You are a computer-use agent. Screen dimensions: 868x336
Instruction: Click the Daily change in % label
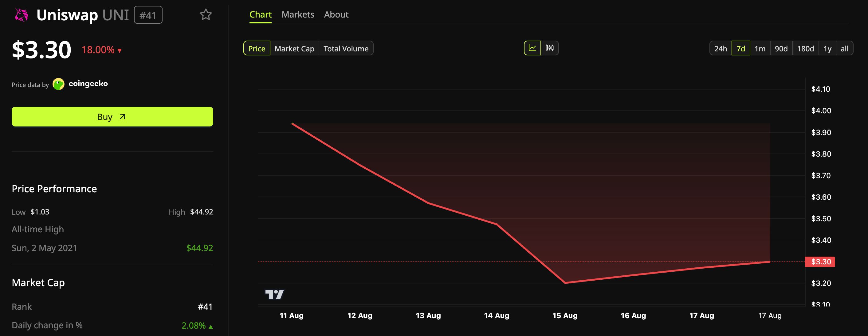click(47, 325)
